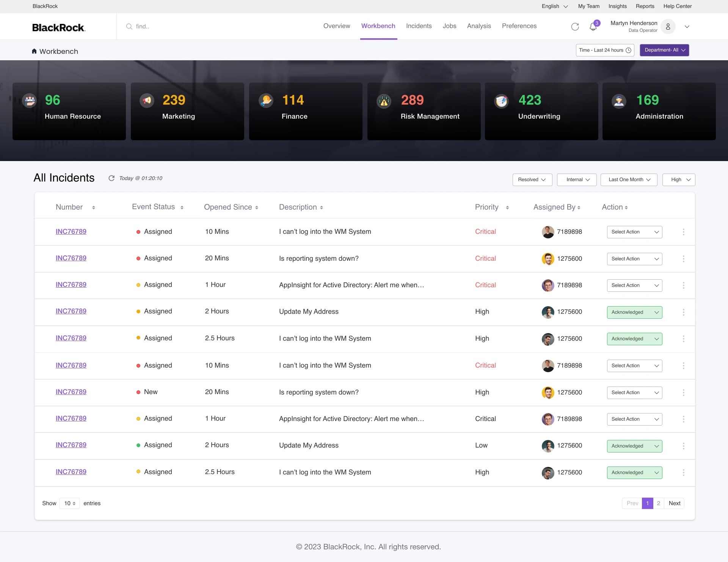Click INC76789 link in Low priority row
The image size is (728, 562).
71,445
